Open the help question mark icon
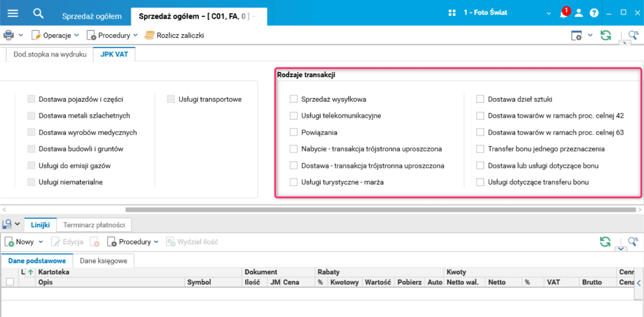This screenshot has width=644, height=317. tap(594, 13)
